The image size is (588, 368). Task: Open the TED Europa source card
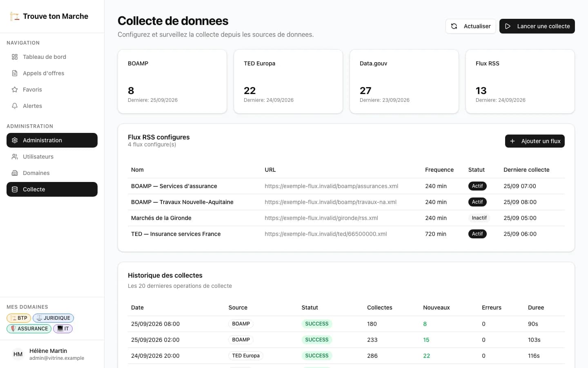tap(288, 81)
